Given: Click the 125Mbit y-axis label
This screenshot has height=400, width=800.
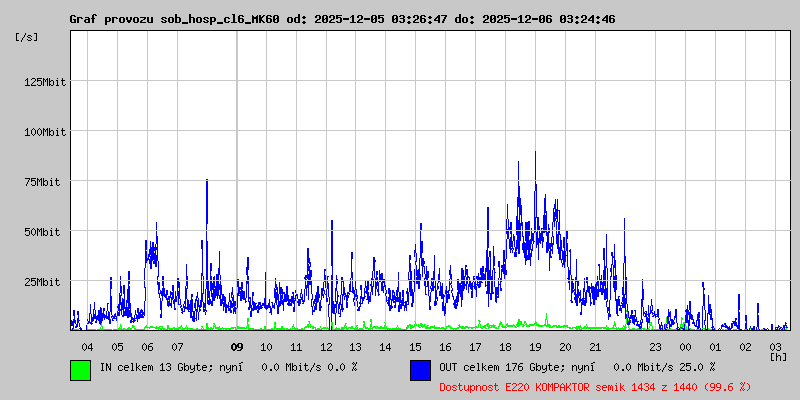Looking at the screenshot, I should coord(44,82).
